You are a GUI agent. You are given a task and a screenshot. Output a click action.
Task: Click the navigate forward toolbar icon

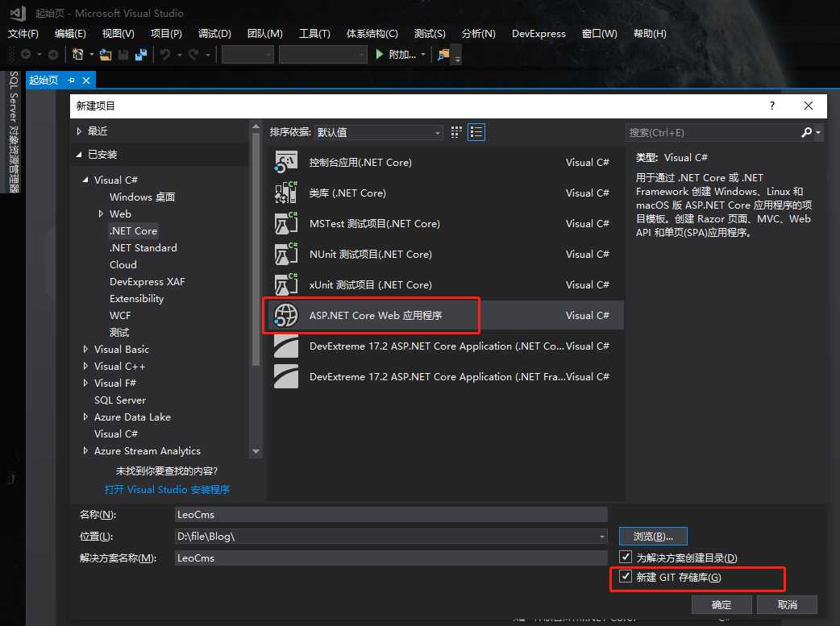point(53,54)
